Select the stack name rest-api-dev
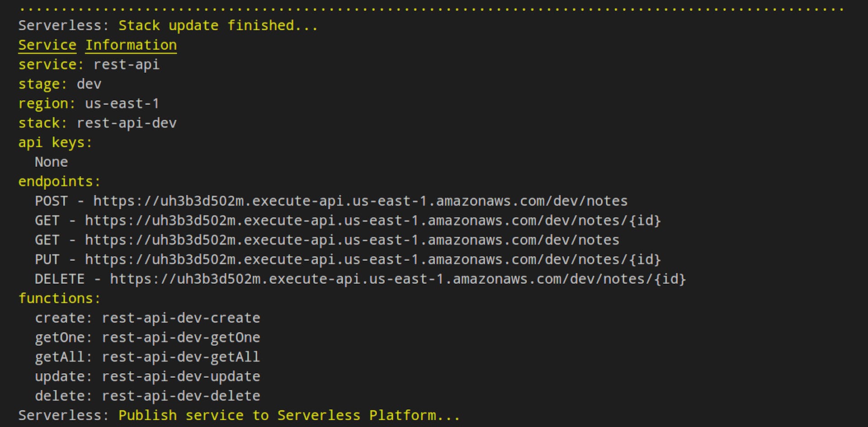Image resolution: width=868 pixels, height=427 pixels. coord(127,122)
